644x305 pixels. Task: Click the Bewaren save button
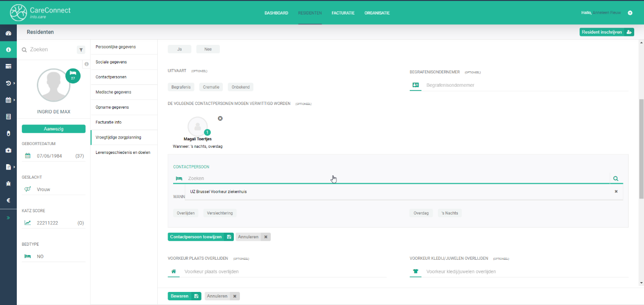[x=184, y=296]
